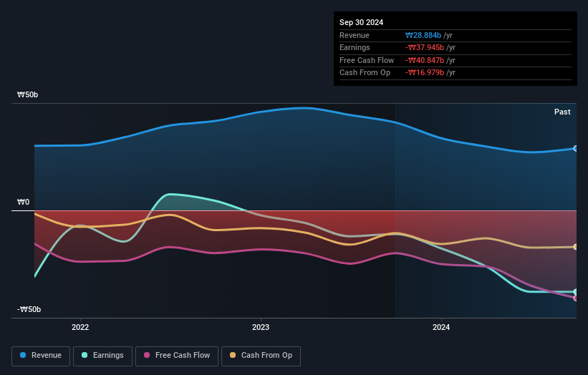This screenshot has width=588, height=375.
Task: Click the Cash From Op tooltip row label
Action: (365, 73)
